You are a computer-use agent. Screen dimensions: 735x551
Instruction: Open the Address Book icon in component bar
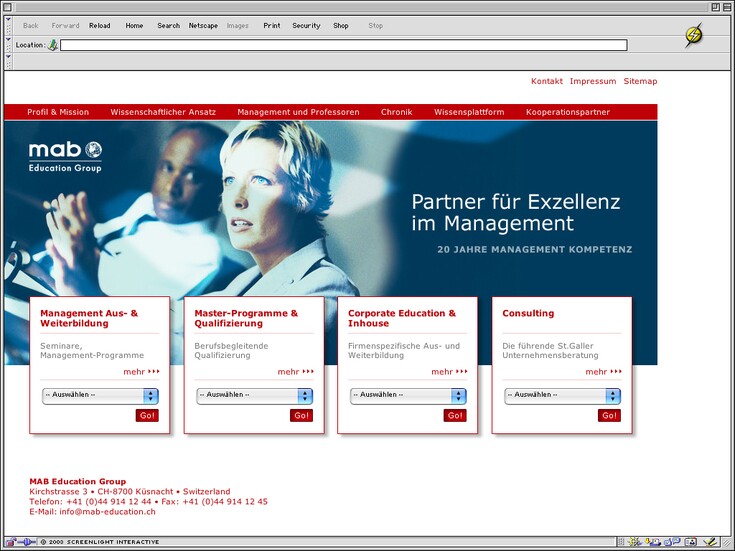[x=690, y=542]
